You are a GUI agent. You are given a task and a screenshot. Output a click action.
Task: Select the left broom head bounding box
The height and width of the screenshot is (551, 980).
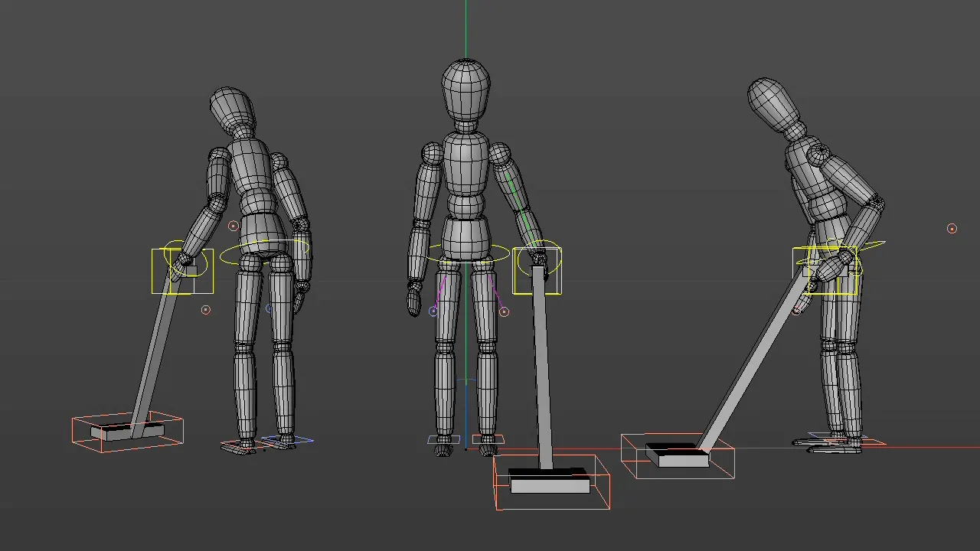tap(127, 431)
